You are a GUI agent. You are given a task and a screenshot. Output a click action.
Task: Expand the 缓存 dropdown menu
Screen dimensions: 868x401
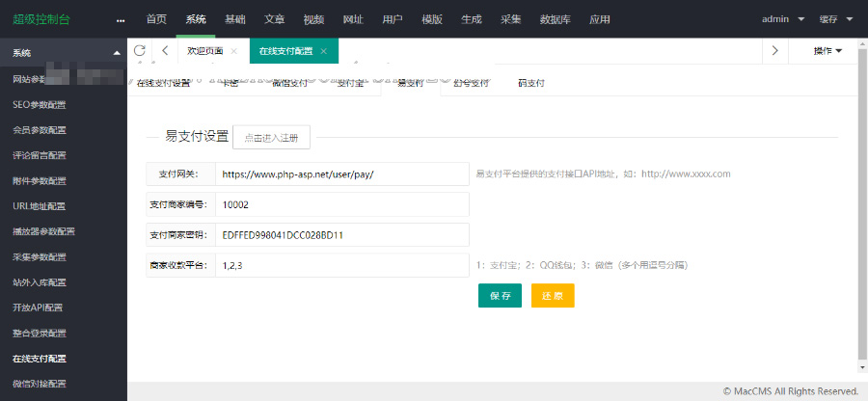tap(835, 19)
